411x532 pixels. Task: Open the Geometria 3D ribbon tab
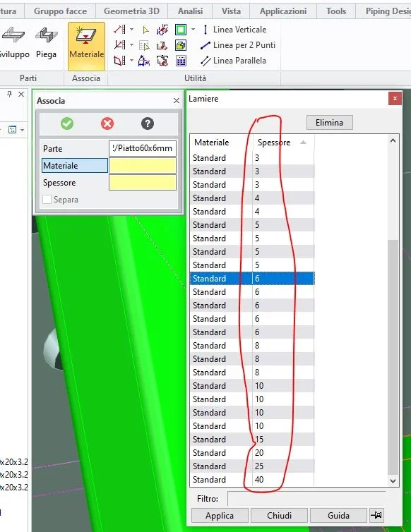[131, 11]
